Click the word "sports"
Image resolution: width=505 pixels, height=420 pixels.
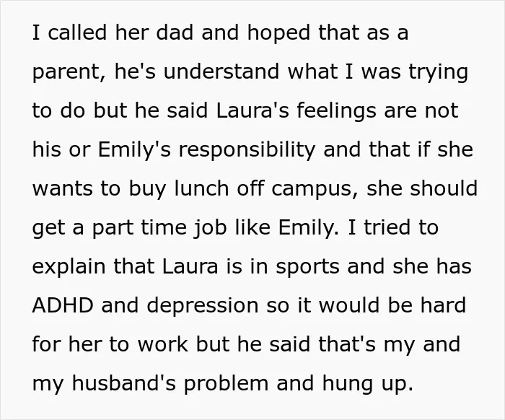(x=307, y=268)
